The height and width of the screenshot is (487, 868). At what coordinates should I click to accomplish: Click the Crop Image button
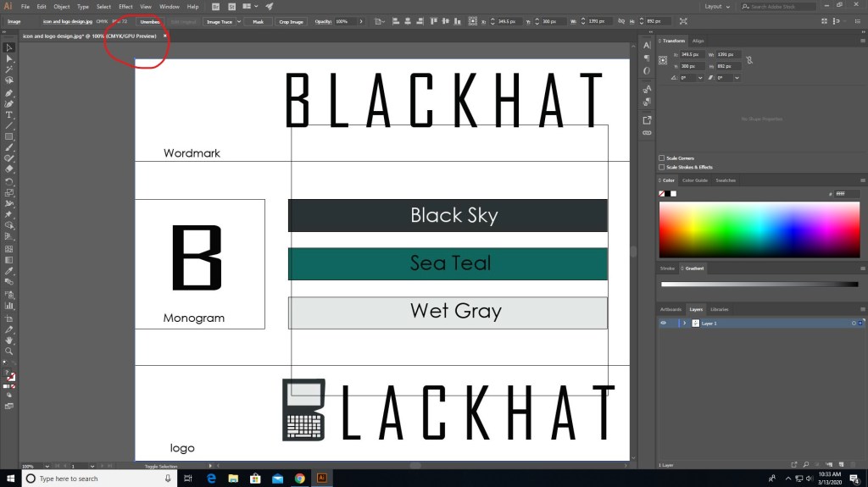pos(291,21)
